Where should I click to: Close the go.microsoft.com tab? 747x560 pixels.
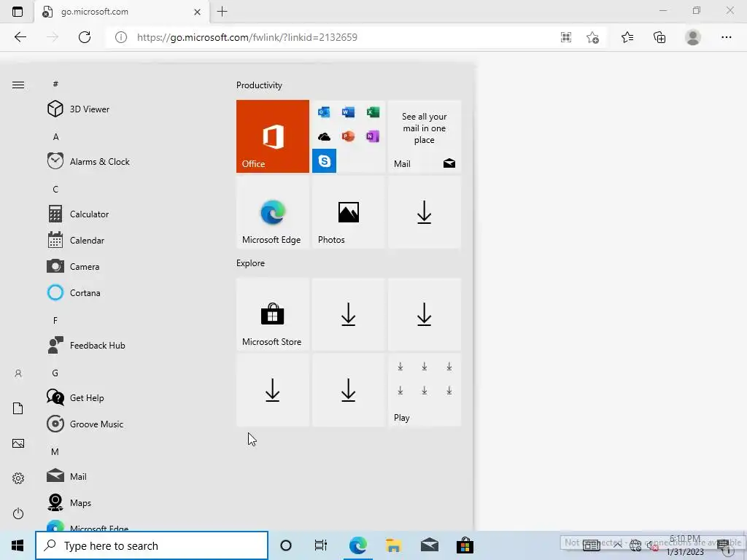coord(197,12)
